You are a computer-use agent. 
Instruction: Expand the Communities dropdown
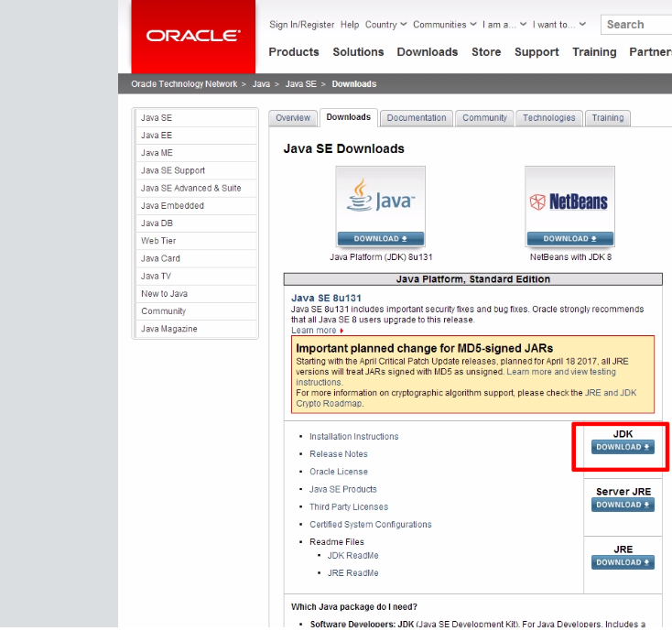[444, 25]
